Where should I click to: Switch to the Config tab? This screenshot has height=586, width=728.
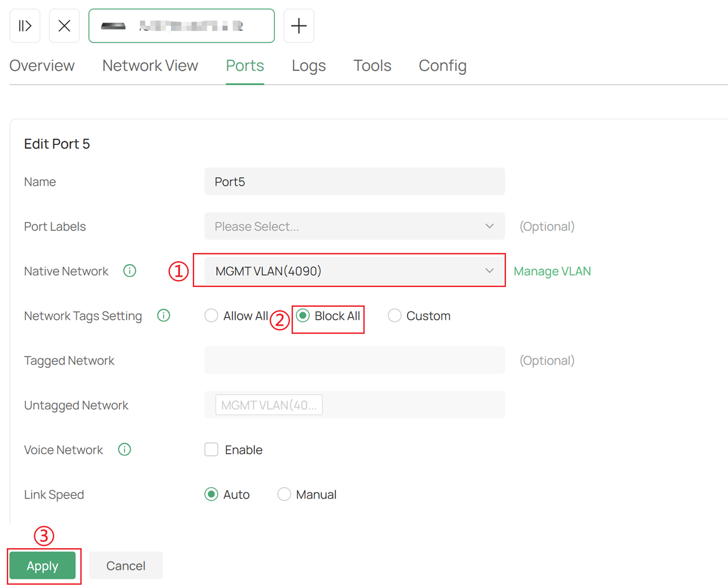point(443,65)
